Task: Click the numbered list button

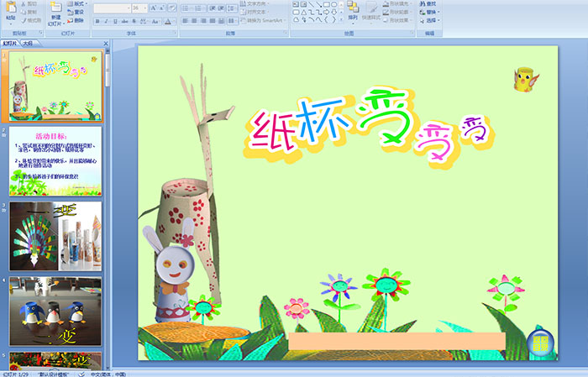Action: pyautogui.click(x=199, y=8)
